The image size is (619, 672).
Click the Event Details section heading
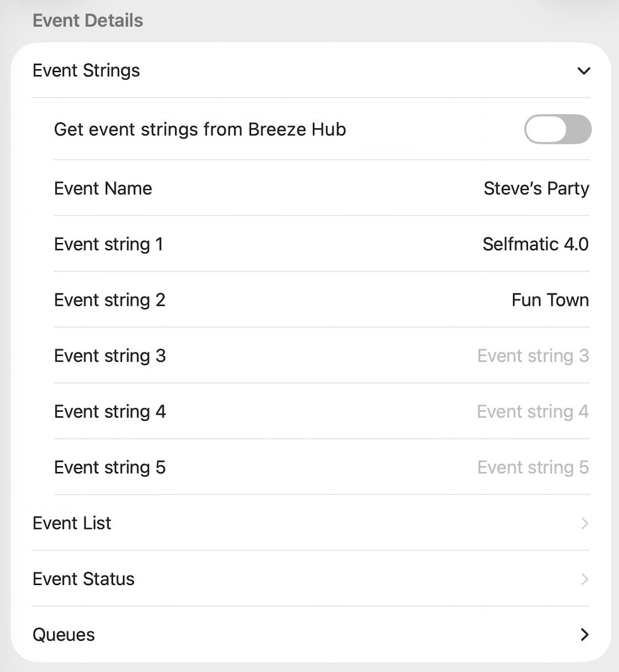pyautogui.click(x=88, y=21)
